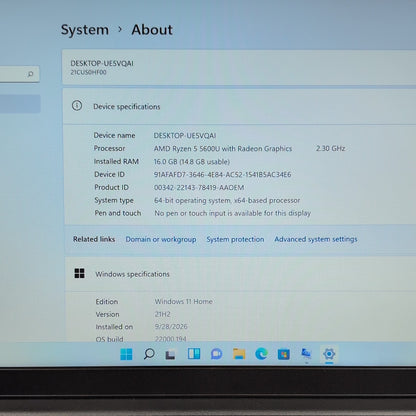Click the About breadcrumb title
Viewport: 416px width, 416px height.
click(x=152, y=30)
